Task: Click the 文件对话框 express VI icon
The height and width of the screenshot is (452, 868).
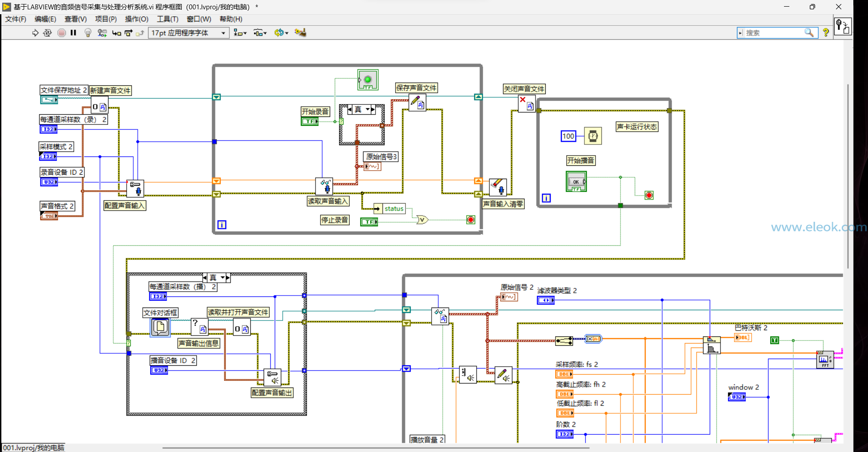Action: (160, 328)
